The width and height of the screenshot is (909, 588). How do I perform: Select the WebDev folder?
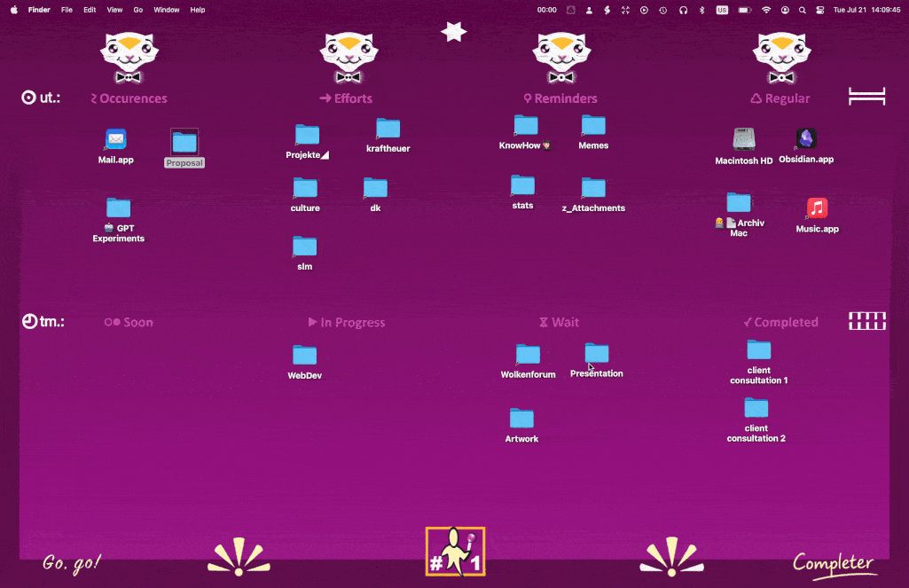tap(304, 356)
